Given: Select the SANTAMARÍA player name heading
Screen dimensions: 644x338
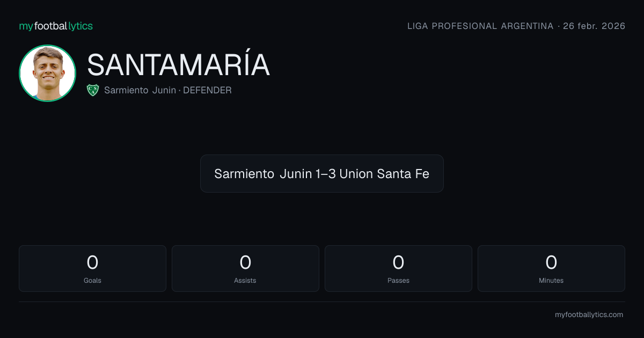Looking at the screenshot, I should pyautogui.click(x=178, y=65).
